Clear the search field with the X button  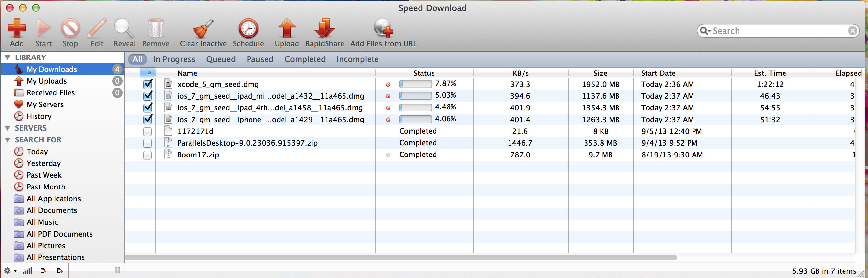[x=852, y=31]
